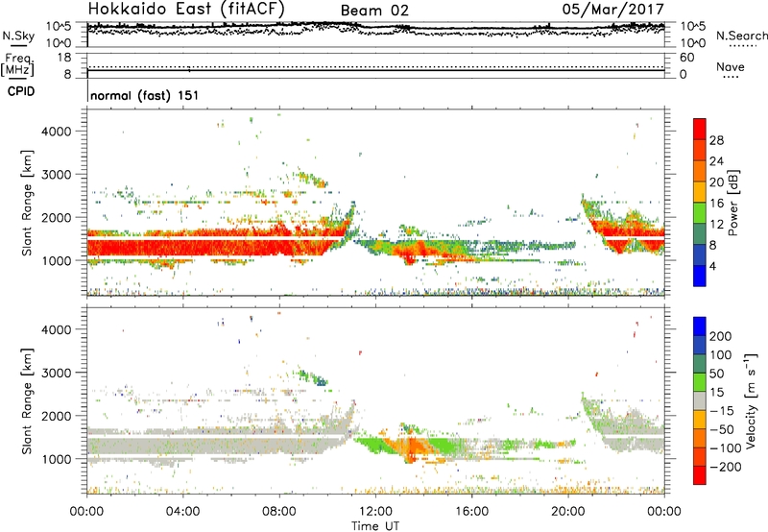Click the '18' tick on frequency axis

click(x=64, y=58)
